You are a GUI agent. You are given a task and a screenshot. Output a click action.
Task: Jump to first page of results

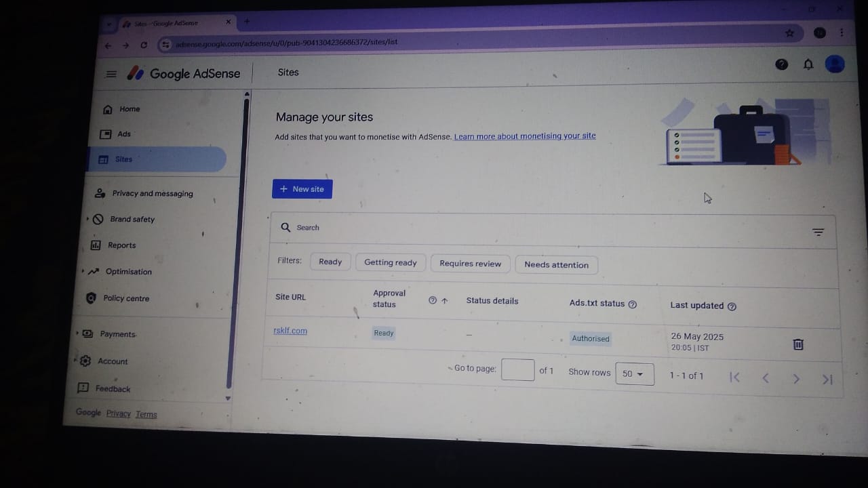[x=734, y=378]
